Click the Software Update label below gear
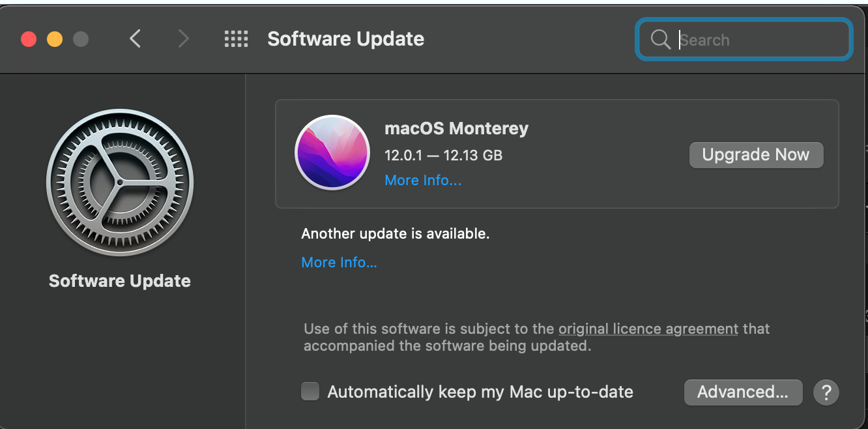This screenshot has height=429, width=868. (x=120, y=281)
